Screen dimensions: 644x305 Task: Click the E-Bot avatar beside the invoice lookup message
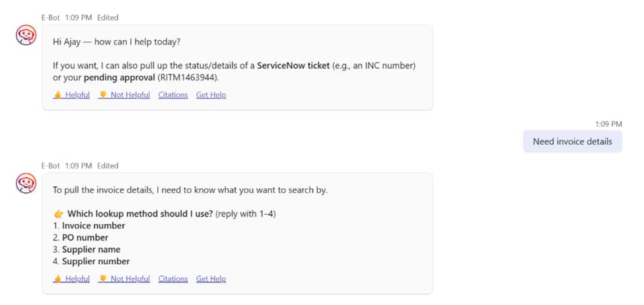26,183
